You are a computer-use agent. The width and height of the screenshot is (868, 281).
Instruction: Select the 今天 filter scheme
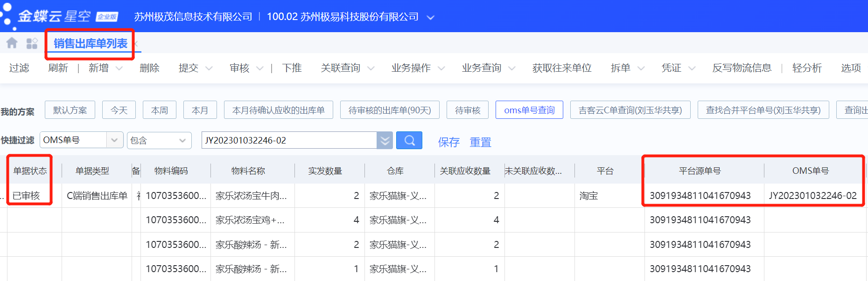[119, 110]
